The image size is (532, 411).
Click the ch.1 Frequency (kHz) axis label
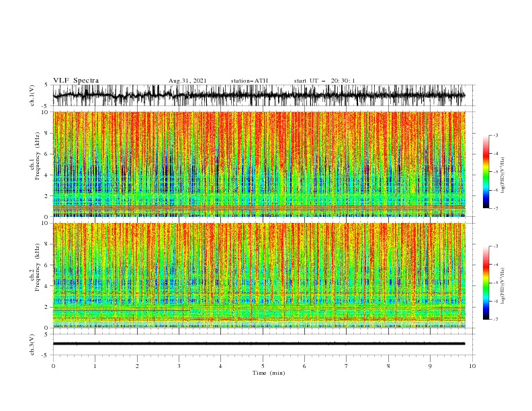point(35,156)
